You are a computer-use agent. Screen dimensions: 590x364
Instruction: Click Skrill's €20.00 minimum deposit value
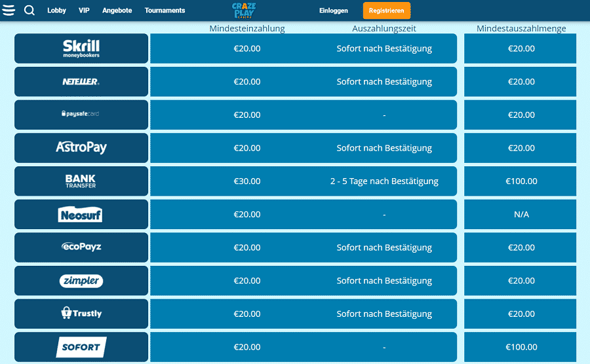pos(247,48)
